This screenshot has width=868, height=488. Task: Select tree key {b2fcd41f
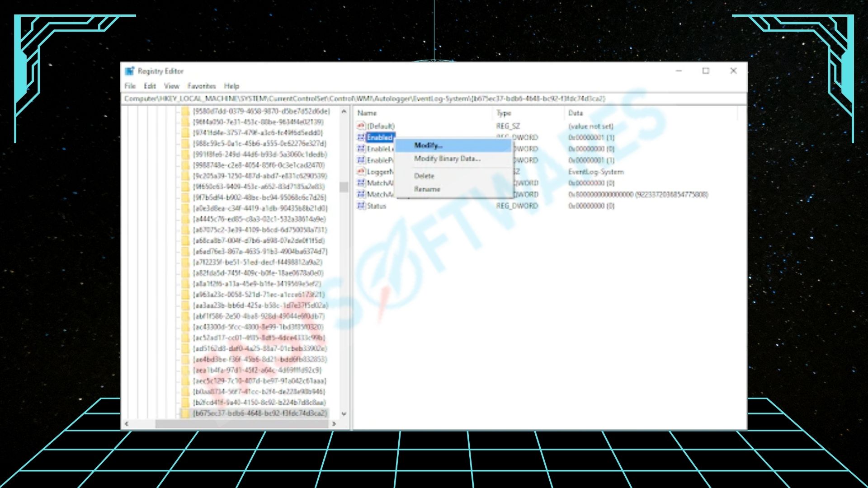point(259,402)
